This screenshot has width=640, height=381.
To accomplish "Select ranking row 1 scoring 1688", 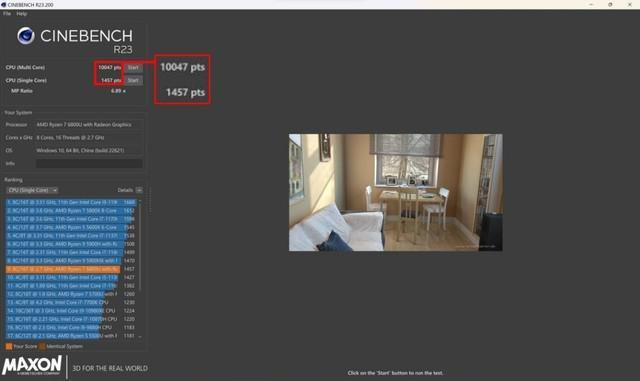I will [x=71, y=202].
